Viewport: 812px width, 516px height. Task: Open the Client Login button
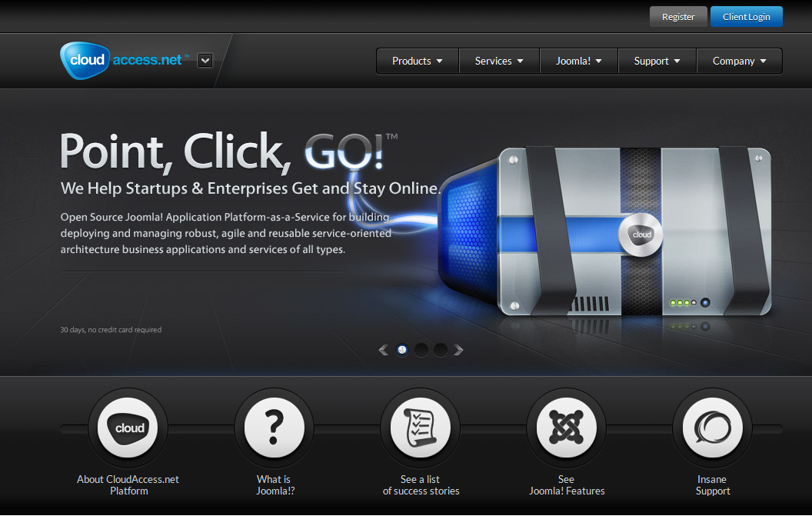746,17
